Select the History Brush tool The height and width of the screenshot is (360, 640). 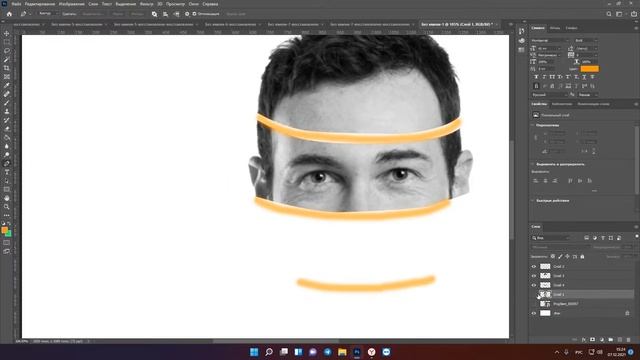click(x=7, y=120)
